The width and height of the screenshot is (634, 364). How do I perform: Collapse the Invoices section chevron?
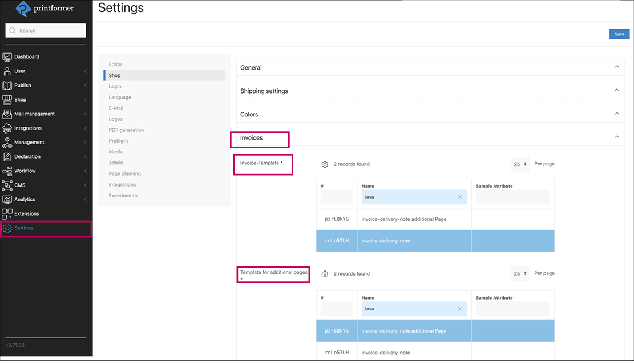coord(616,137)
